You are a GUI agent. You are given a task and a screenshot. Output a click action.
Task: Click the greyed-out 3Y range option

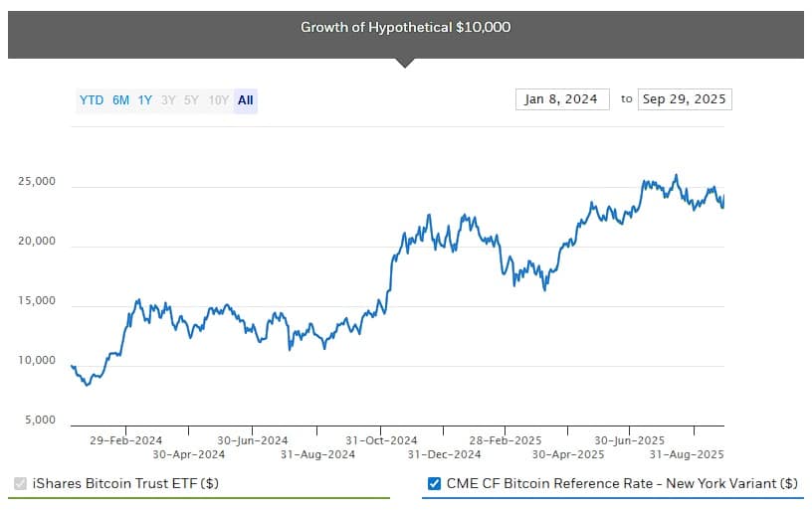tap(168, 100)
